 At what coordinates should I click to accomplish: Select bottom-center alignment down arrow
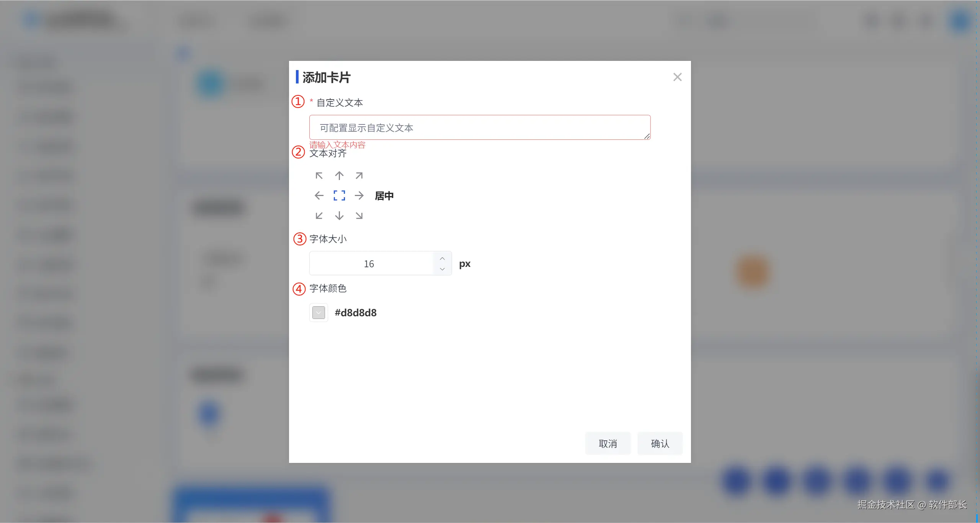(x=339, y=216)
